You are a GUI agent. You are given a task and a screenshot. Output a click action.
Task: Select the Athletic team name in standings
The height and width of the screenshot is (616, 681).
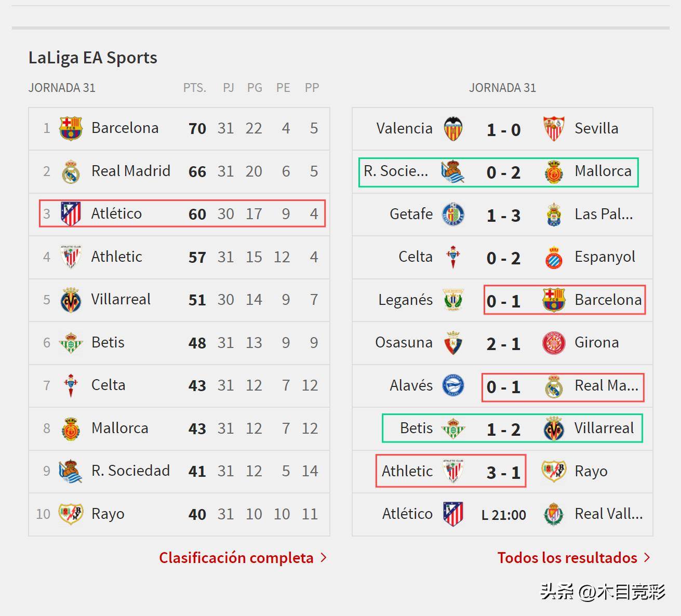tap(116, 257)
